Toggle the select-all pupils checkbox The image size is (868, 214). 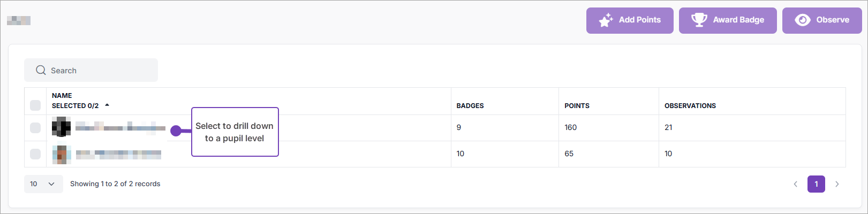click(x=35, y=105)
